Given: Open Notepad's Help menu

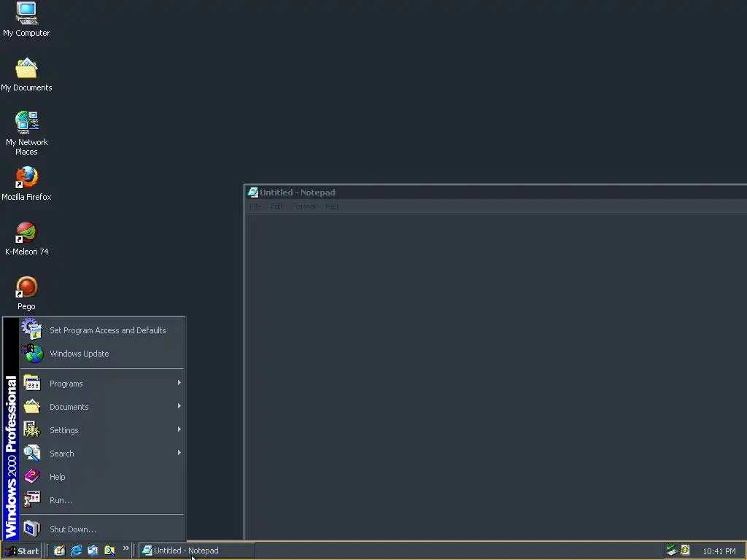Looking at the screenshot, I should click(x=332, y=206).
